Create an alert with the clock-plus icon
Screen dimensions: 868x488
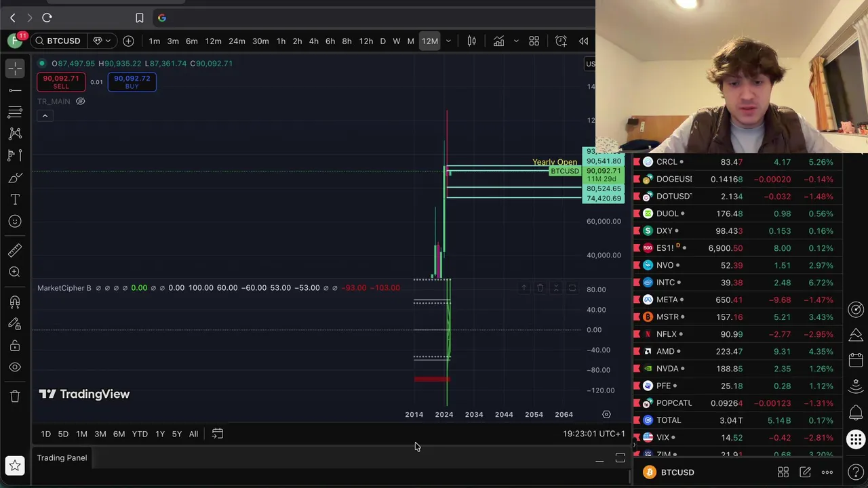click(561, 41)
